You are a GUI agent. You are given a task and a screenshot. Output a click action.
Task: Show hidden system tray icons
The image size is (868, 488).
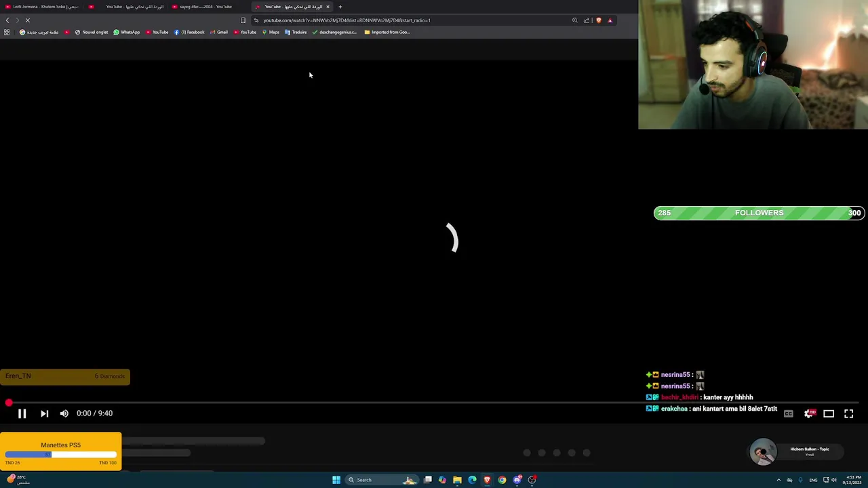pos(778,480)
